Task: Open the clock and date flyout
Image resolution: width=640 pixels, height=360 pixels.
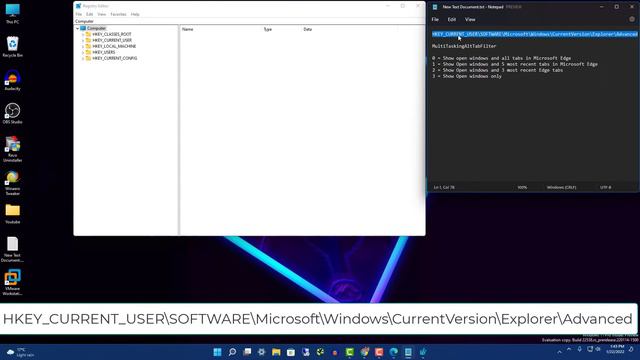Action: coord(615,349)
